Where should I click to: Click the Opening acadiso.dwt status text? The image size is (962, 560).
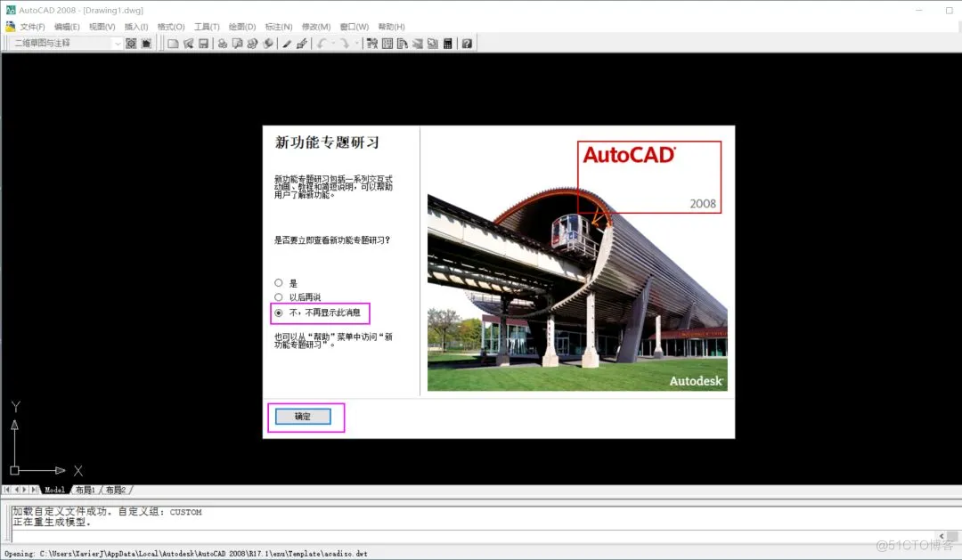(186, 553)
